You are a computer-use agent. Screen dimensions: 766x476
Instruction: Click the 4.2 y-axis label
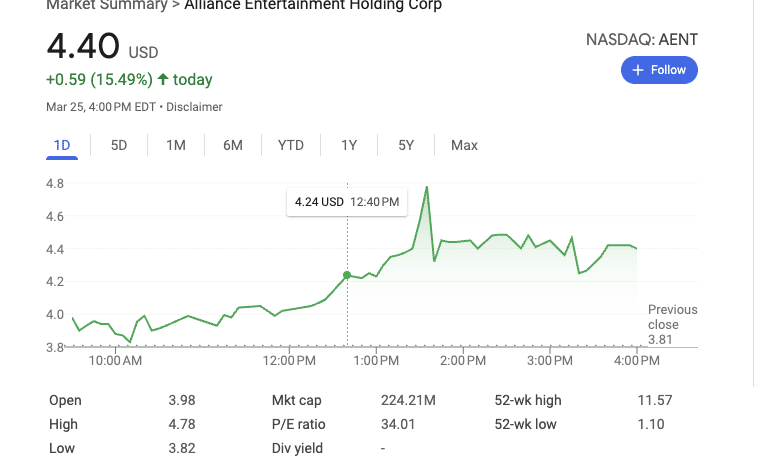(x=55, y=281)
